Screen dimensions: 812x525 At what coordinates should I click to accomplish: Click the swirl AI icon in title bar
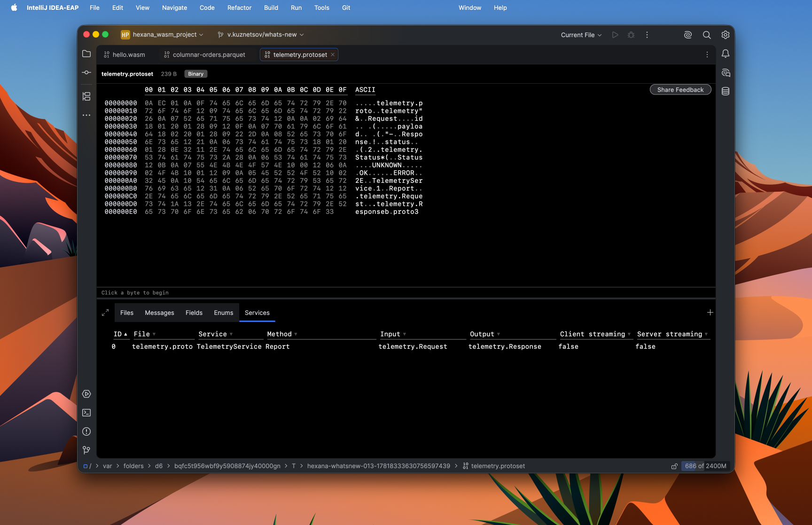[688, 35]
